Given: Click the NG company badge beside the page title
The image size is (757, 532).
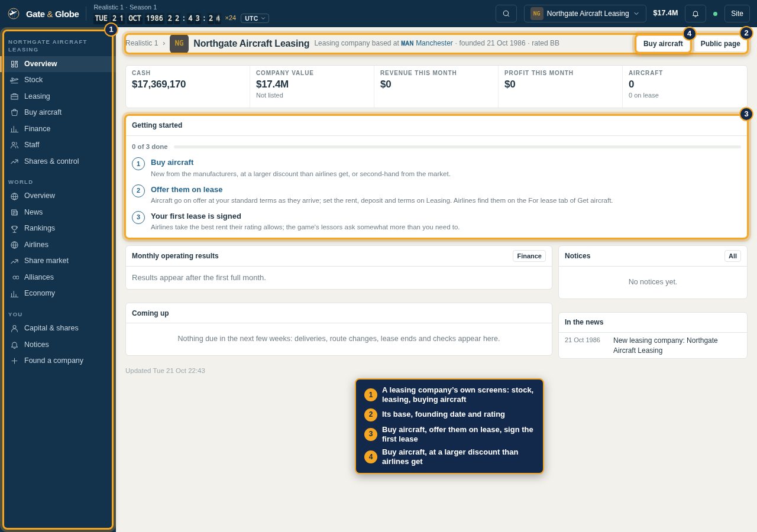Looking at the screenshot, I should tap(179, 43).
